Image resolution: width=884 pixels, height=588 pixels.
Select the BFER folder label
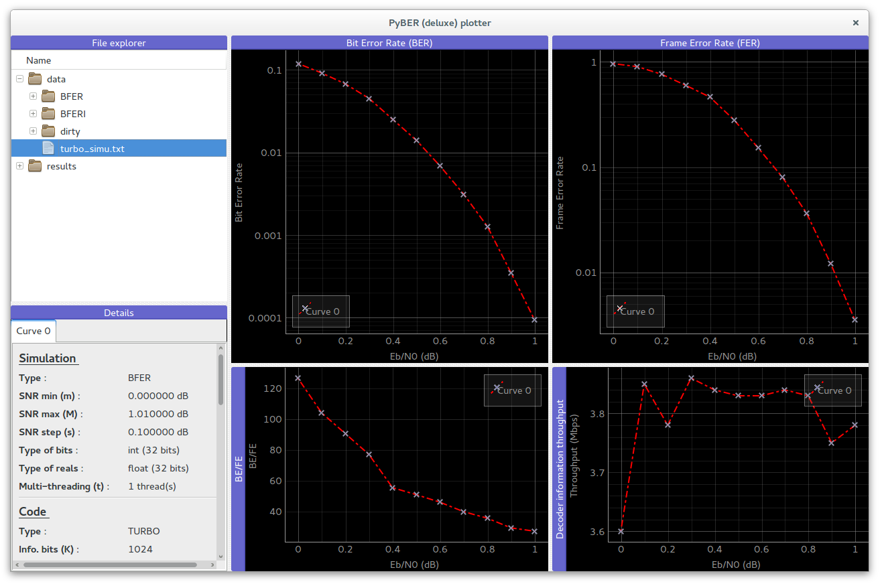pyautogui.click(x=72, y=96)
